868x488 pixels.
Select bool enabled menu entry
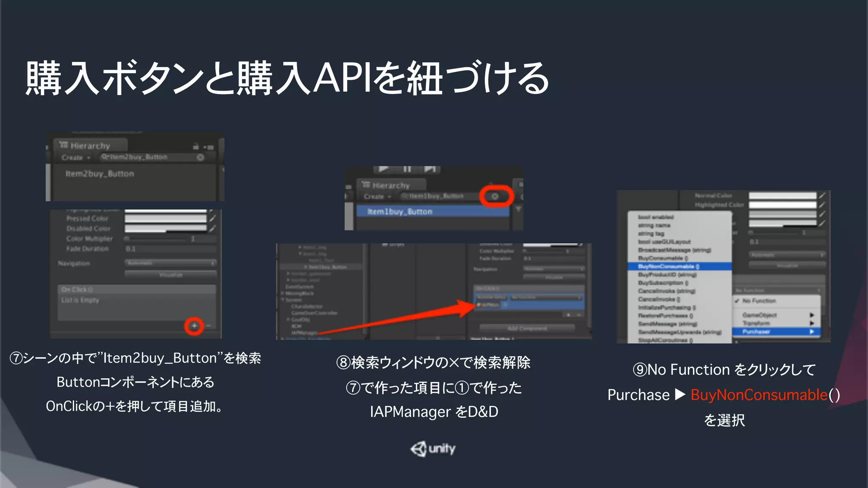pyautogui.click(x=679, y=217)
